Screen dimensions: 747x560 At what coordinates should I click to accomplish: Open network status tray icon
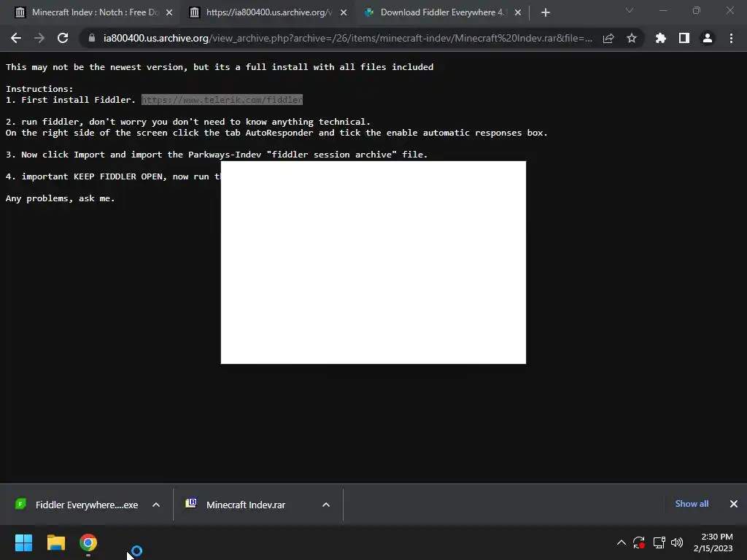tap(659, 542)
